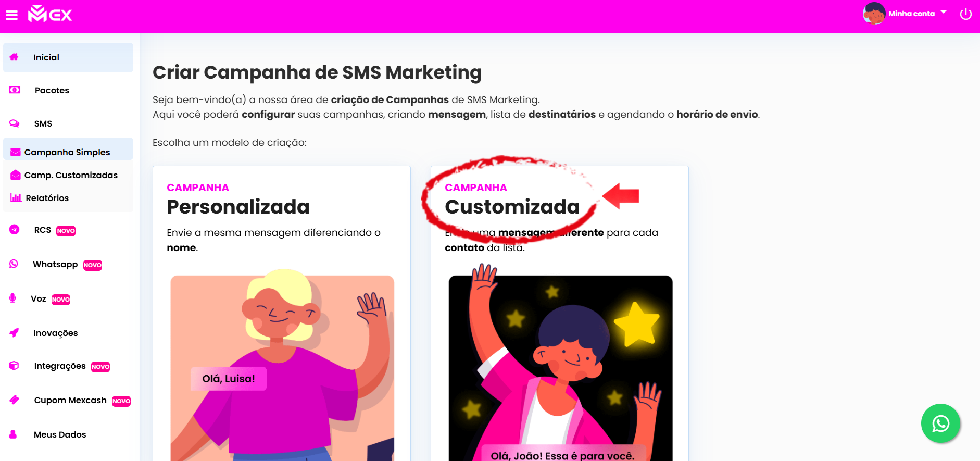
Task: Expand the Minha conta dropdown arrow
Action: click(x=944, y=12)
